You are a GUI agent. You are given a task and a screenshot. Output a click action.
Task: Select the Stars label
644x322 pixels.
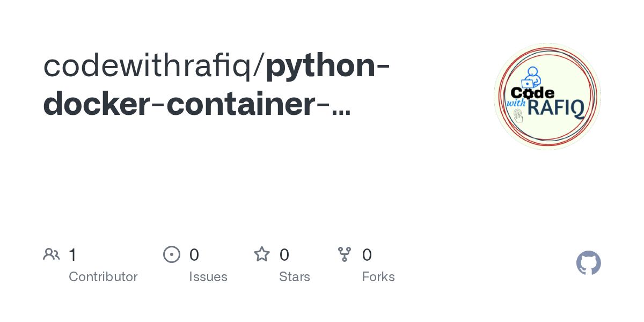[x=295, y=277]
